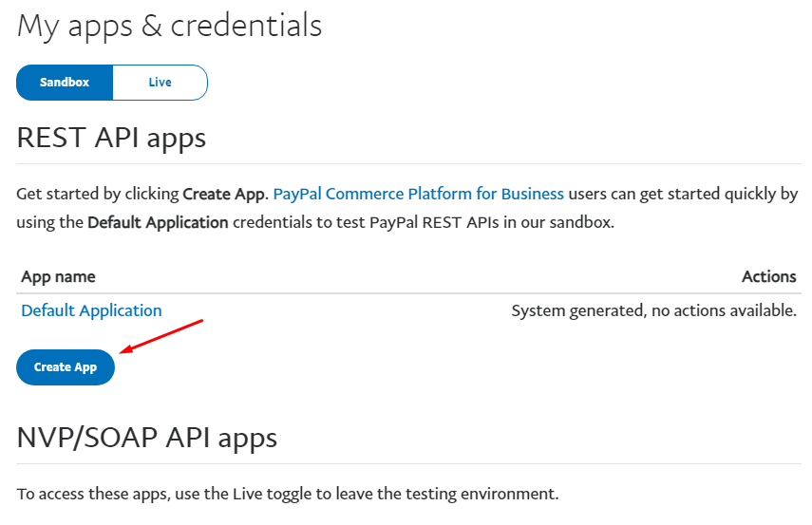This screenshot has width=812, height=525.
Task: Click the bold Default Application text in paragraph
Action: coord(158,223)
